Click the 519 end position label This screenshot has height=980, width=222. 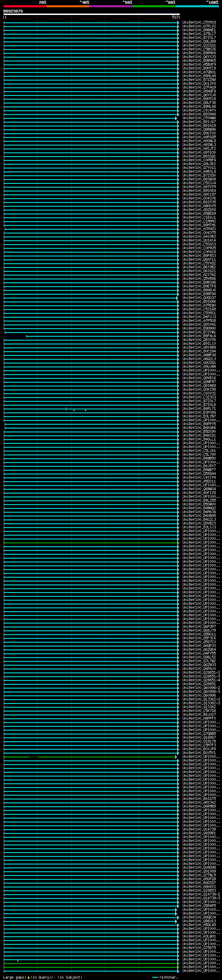[175, 17]
